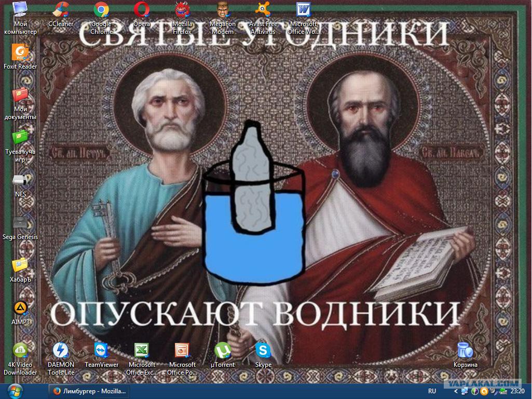Launch CCleaner from the desktop
This screenshot has height=399, width=532.
point(61,14)
